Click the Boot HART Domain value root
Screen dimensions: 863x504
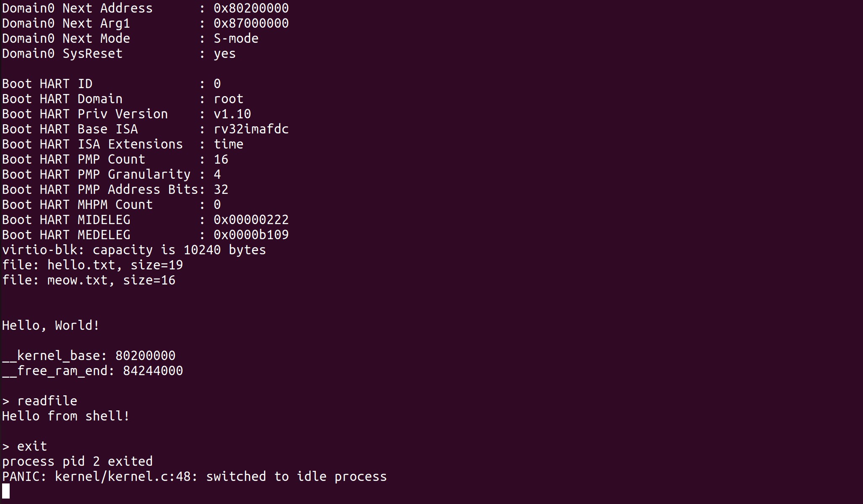pos(228,99)
